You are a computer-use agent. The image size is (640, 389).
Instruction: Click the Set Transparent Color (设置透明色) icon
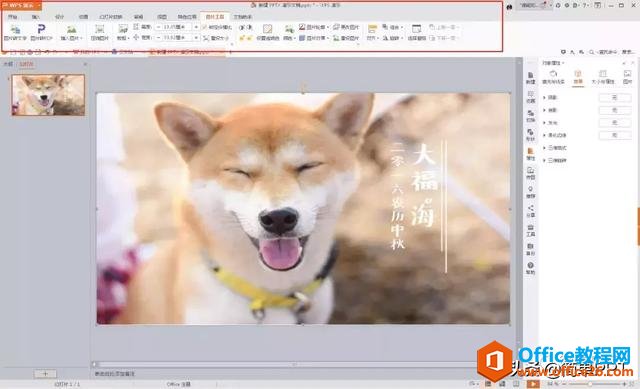(x=267, y=32)
